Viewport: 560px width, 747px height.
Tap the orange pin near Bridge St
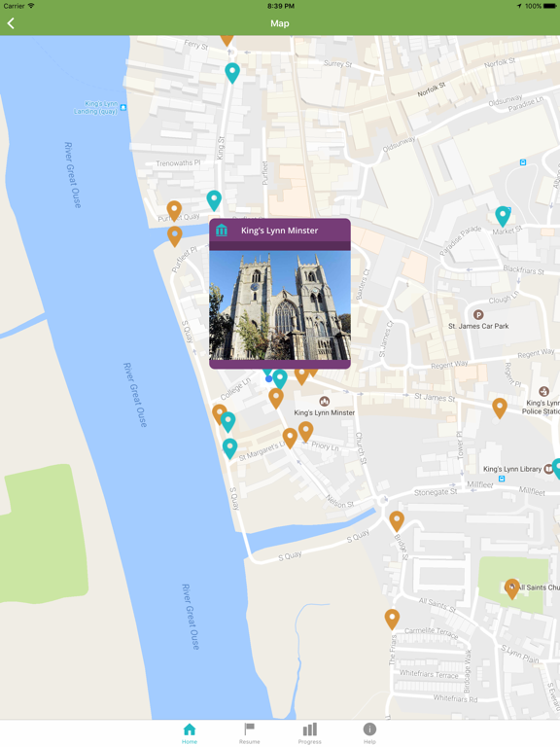coord(397,520)
